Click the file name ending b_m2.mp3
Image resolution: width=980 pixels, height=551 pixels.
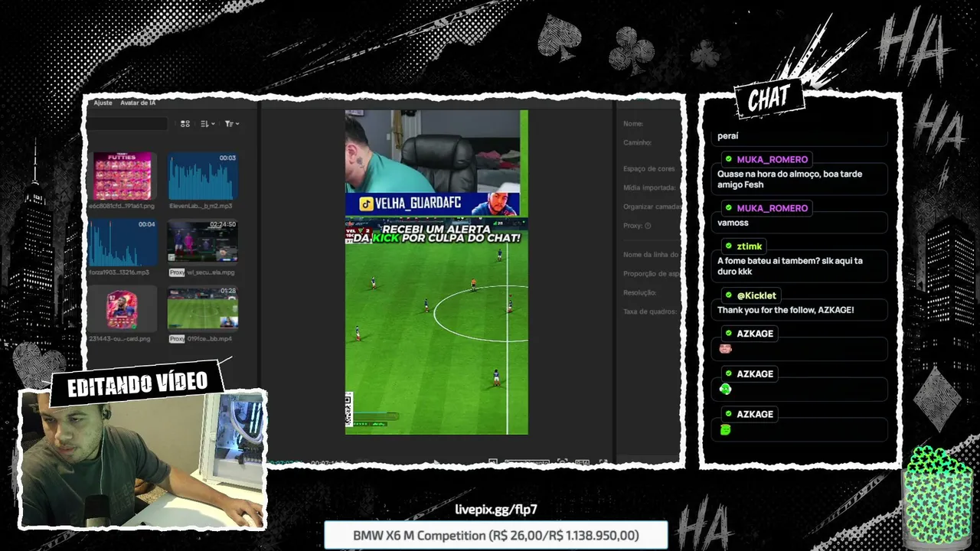tap(201, 206)
